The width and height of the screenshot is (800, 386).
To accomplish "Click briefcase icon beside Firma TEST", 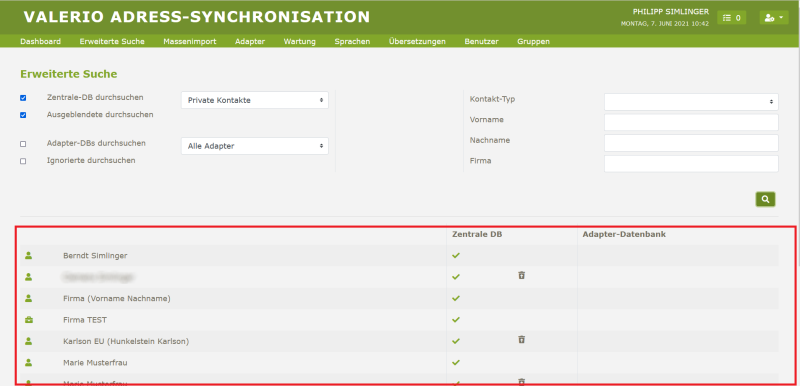I will click(29, 320).
